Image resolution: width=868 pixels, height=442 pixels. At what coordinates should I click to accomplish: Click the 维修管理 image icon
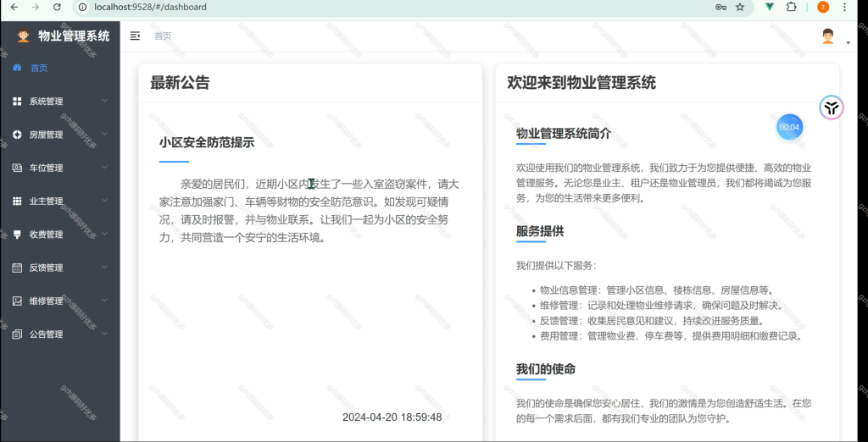coord(17,301)
